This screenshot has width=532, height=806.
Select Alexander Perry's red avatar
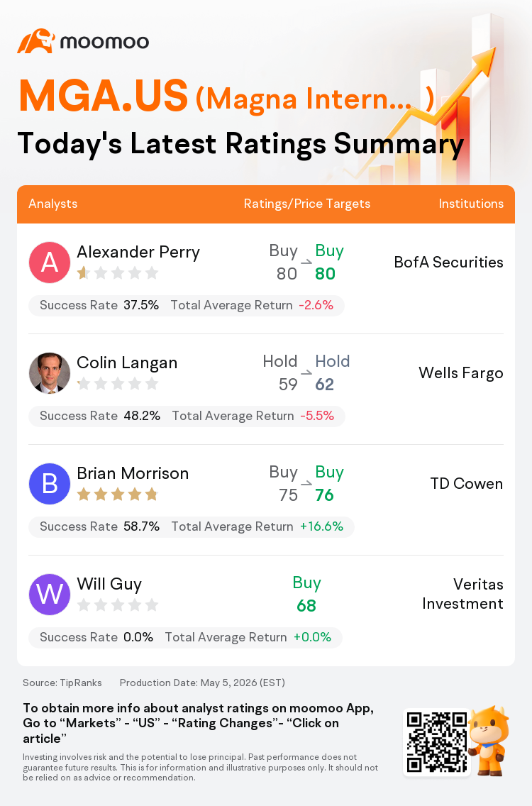pyautogui.click(x=50, y=263)
